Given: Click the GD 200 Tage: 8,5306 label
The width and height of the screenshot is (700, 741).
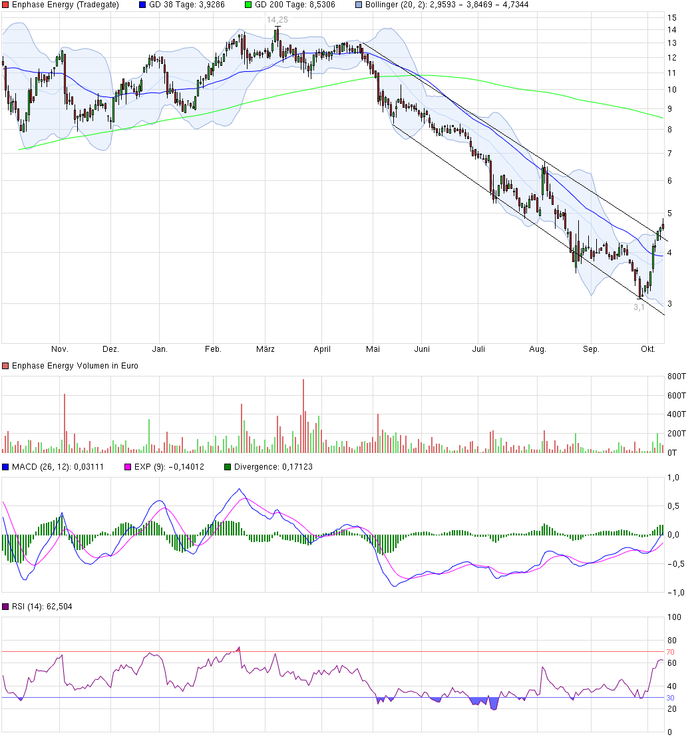Looking at the screenshot, I should [295, 5].
